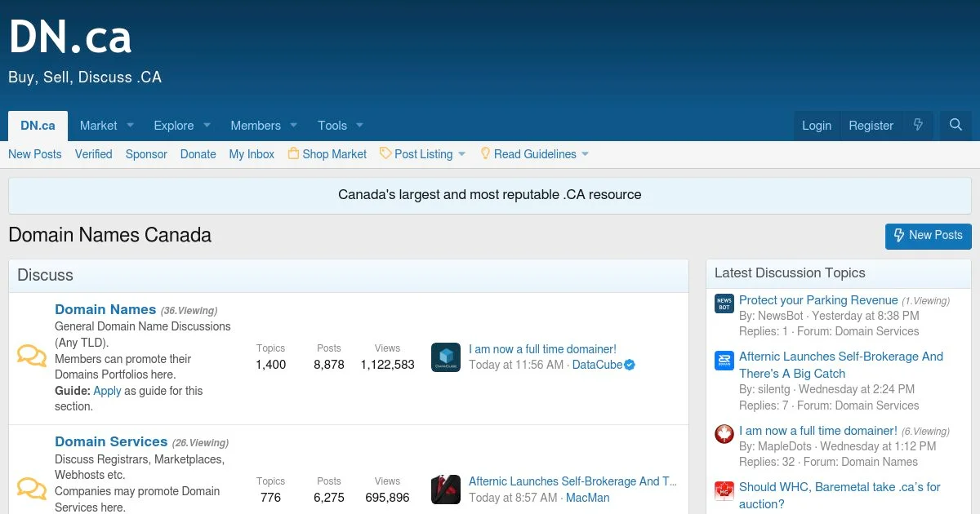Click the blue New Posts button
The width and height of the screenshot is (980, 514).
[x=929, y=235]
